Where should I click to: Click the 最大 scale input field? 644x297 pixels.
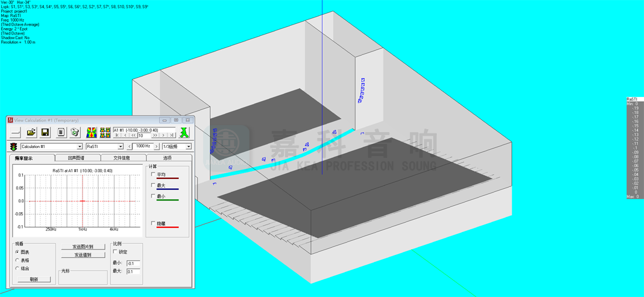click(133, 271)
